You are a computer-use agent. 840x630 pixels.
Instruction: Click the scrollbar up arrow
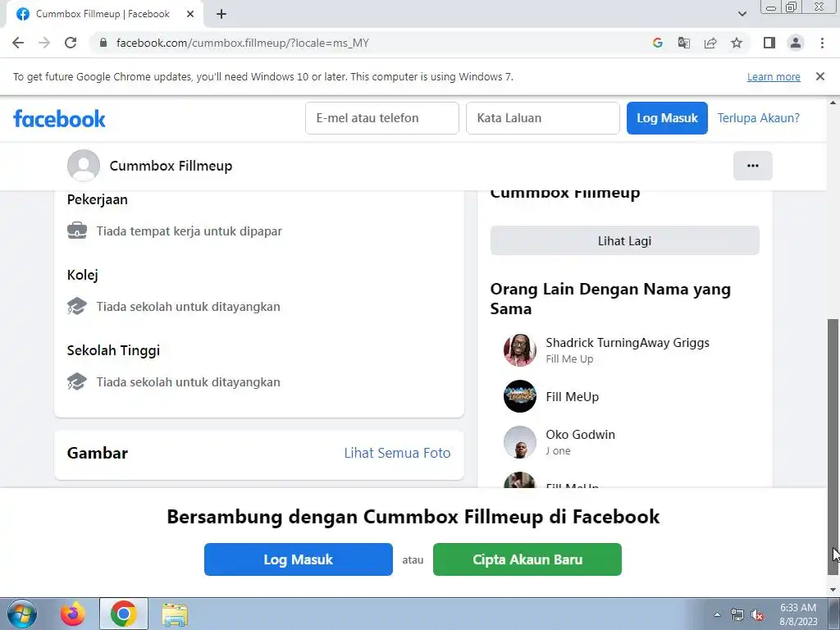833,103
